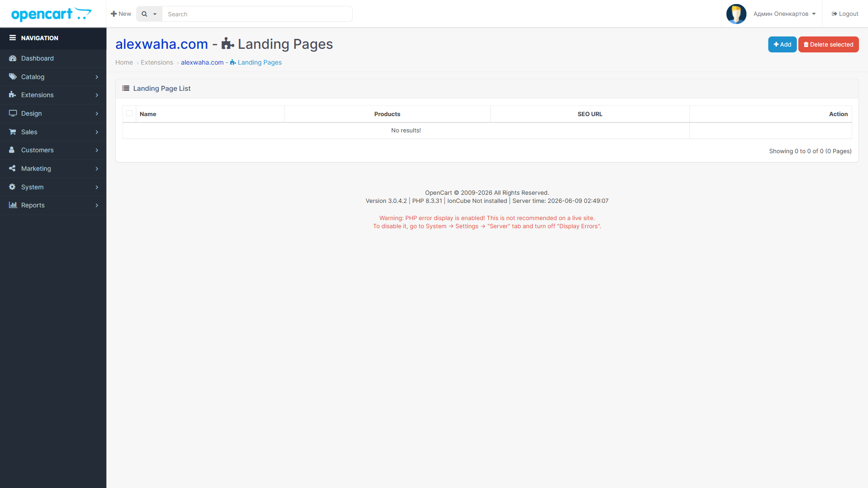
Task: Click the Landing Page List panel title
Action: pos(162,89)
